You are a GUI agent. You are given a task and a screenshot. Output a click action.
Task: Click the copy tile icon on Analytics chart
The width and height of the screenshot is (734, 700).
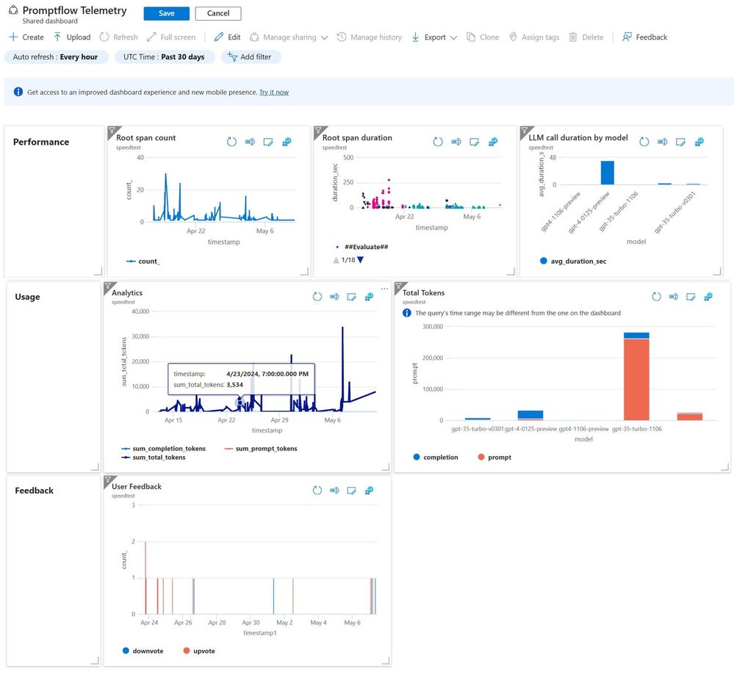[x=369, y=297]
